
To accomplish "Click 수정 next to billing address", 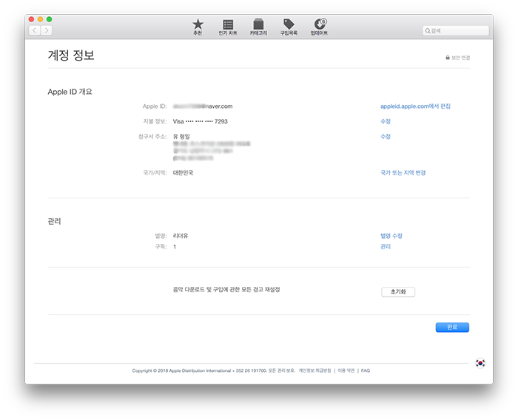I will 386,136.
